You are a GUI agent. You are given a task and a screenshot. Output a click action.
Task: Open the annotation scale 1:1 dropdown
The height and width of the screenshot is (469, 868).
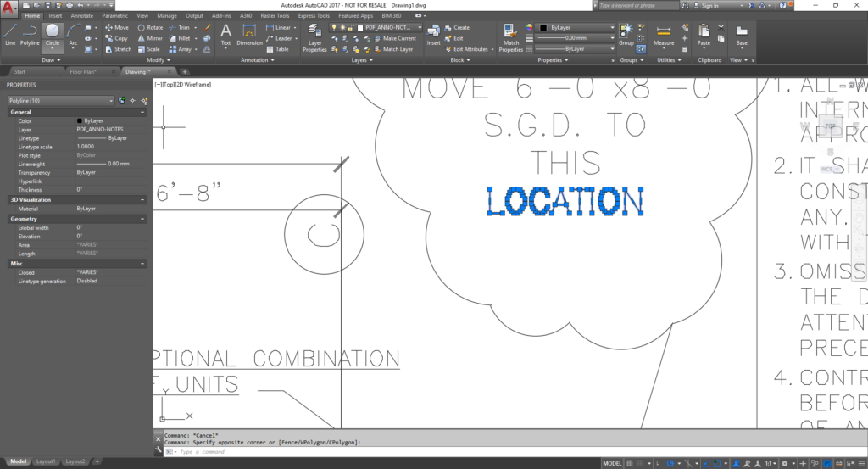click(x=770, y=463)
